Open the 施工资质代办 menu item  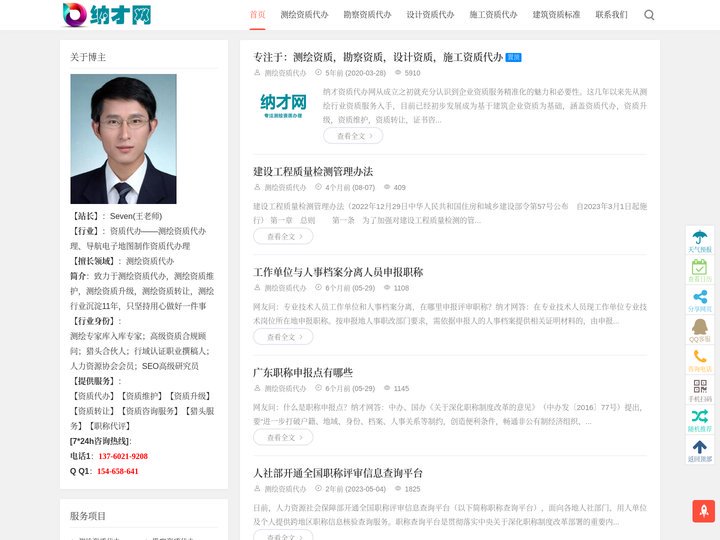point(493,15)
